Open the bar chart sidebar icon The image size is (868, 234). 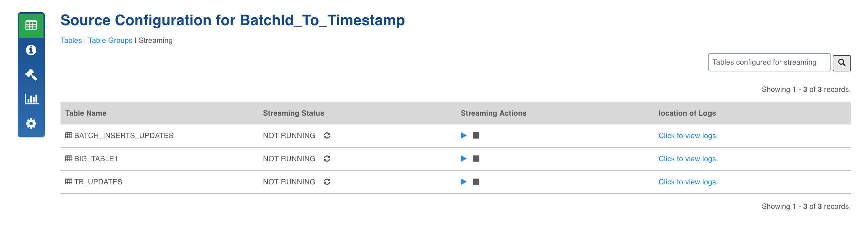32,99
